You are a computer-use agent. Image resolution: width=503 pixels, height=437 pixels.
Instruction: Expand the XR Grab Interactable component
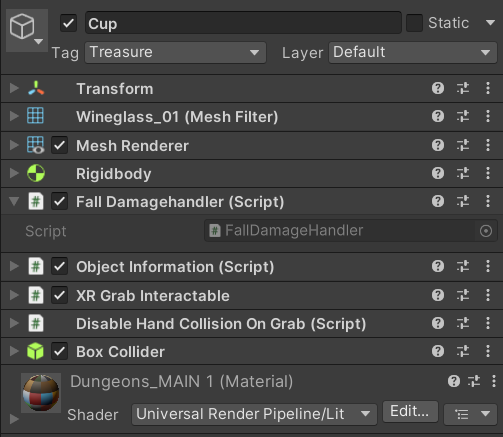(14, 295)
